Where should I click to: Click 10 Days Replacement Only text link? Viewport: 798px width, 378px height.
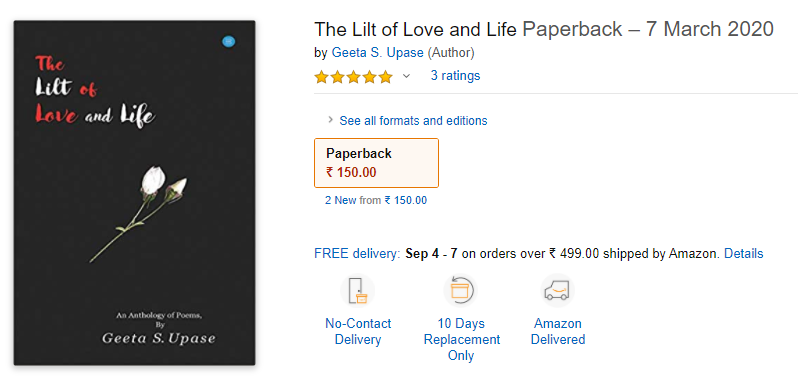[x=462, y=339]
